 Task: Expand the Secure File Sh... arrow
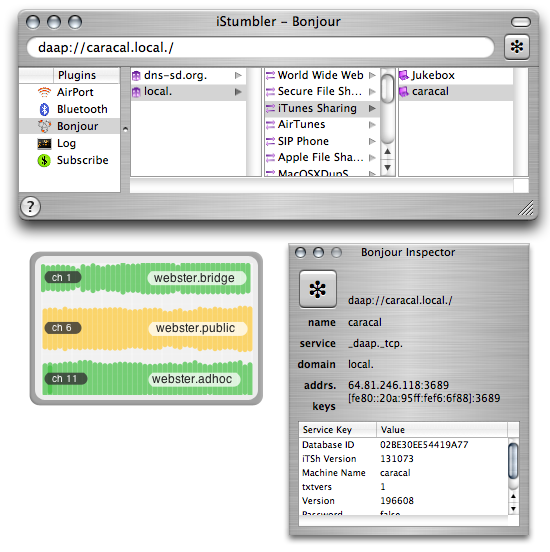click(x=372, y=92)
